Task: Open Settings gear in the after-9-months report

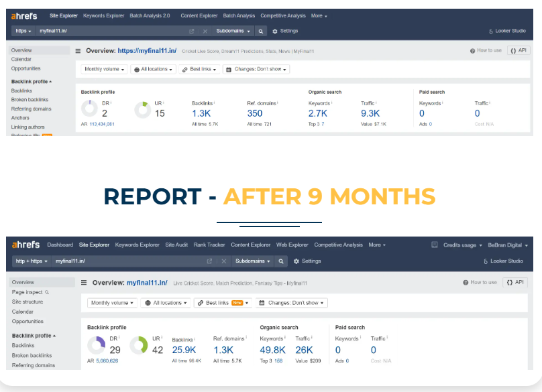Action: click(307, 261)
